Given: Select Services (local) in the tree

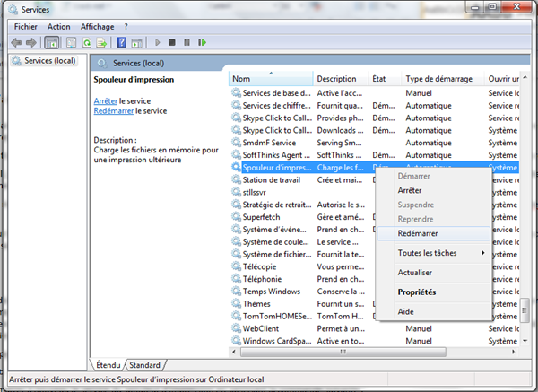Looking at the screenshot, I should (50, 61).
